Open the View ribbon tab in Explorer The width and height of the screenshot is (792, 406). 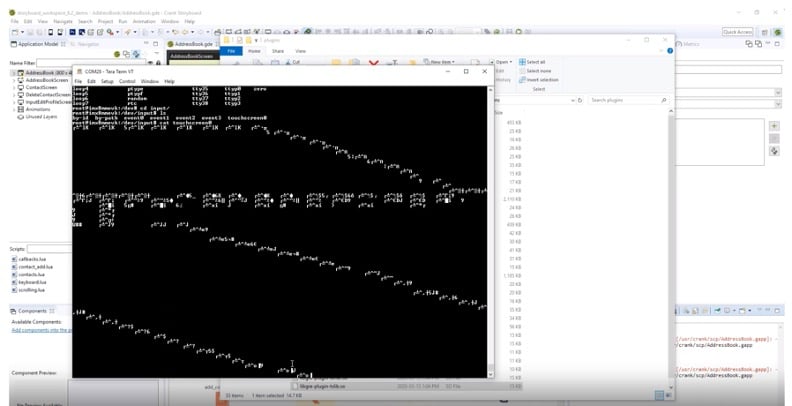[x=301, y=51]
